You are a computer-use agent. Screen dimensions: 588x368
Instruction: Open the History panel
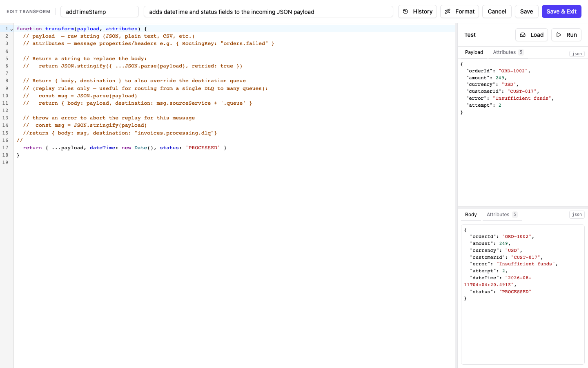click(417, 11)
